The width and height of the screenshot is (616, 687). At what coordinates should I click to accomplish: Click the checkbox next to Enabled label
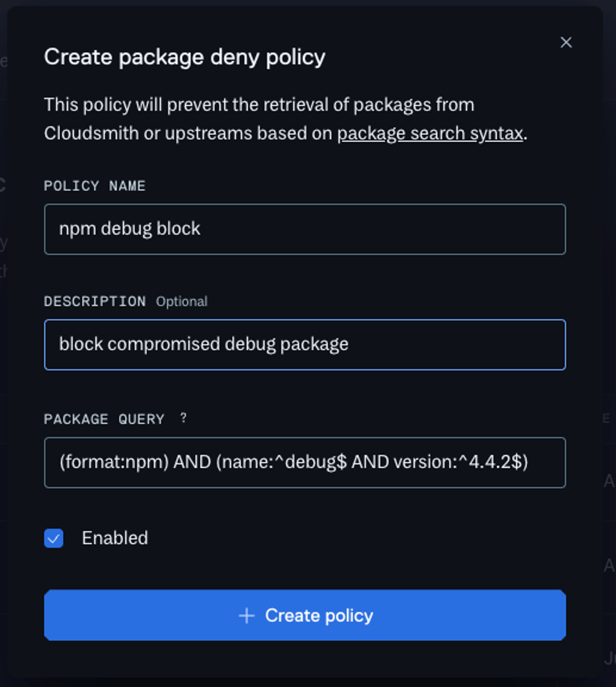point(53,538)
